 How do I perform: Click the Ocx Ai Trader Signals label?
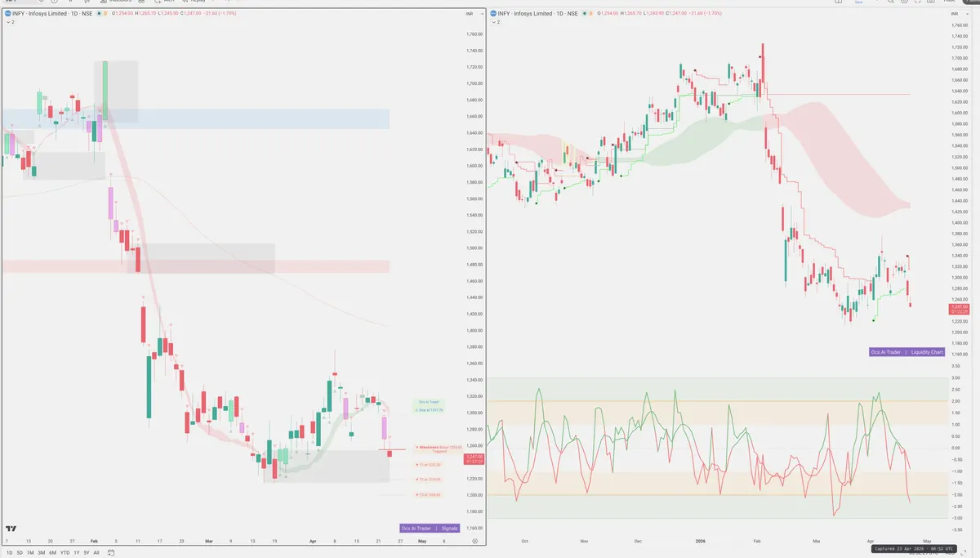[x=430, y=529]
